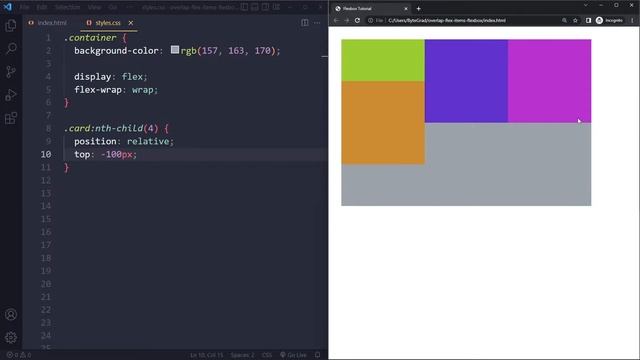Open the Source Control view
This screenshot has height=360, width=640.
pos(11,72)
